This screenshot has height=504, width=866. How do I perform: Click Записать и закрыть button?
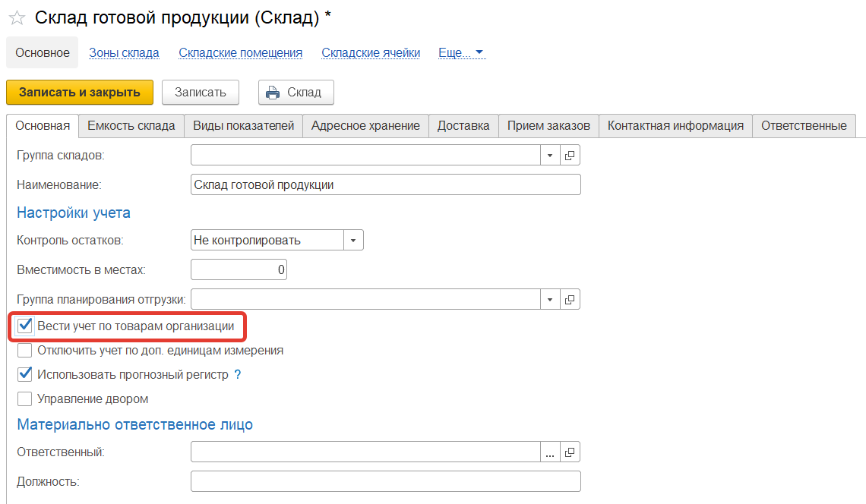(80, 93)
